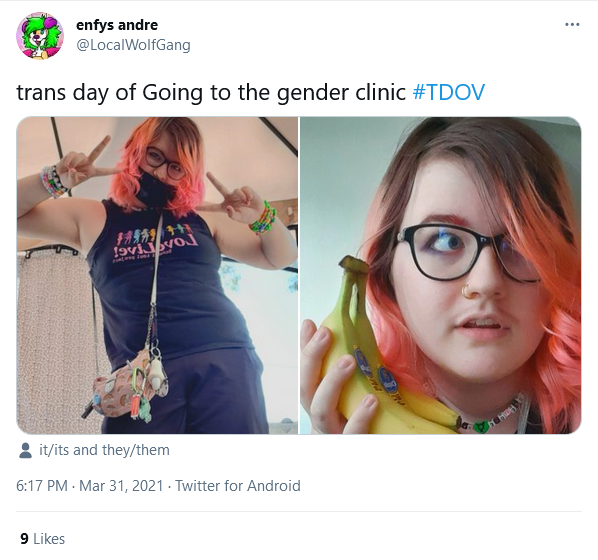The image size is (598, 560).
Task: Follow the #TDOV hashtag
Action: point(448,92)
